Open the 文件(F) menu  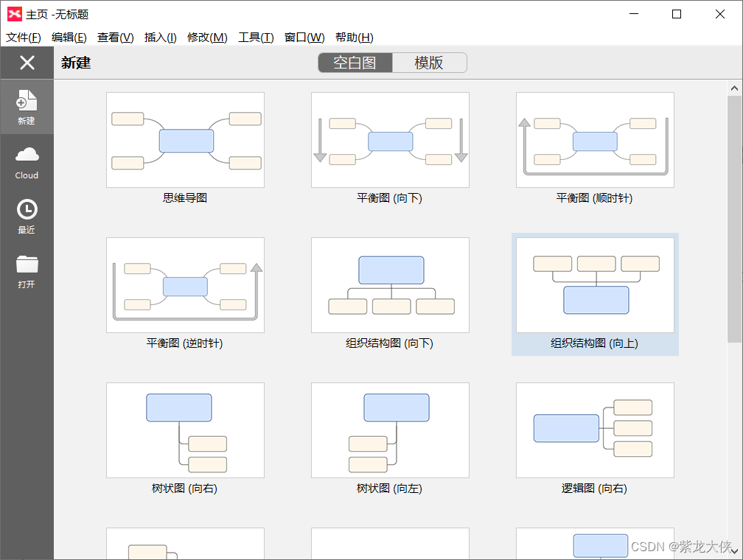coord(24,38)
